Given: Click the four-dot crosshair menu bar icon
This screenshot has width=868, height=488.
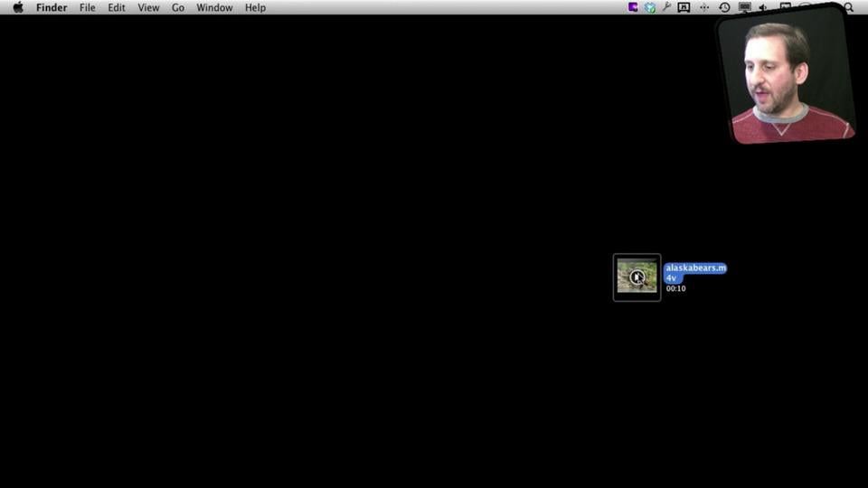Looking at the screenshot, I should click(x=704, y=8).
